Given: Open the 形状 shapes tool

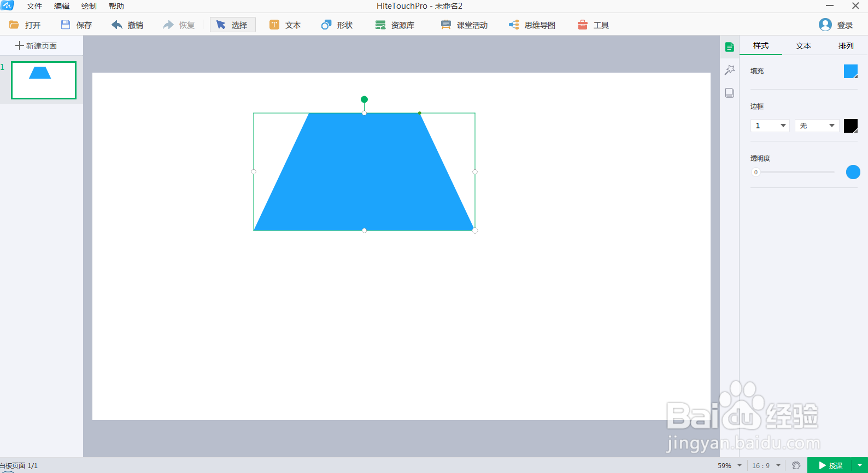Looking at the screenshot, I should pyautogui.click(x=337, y=25).
